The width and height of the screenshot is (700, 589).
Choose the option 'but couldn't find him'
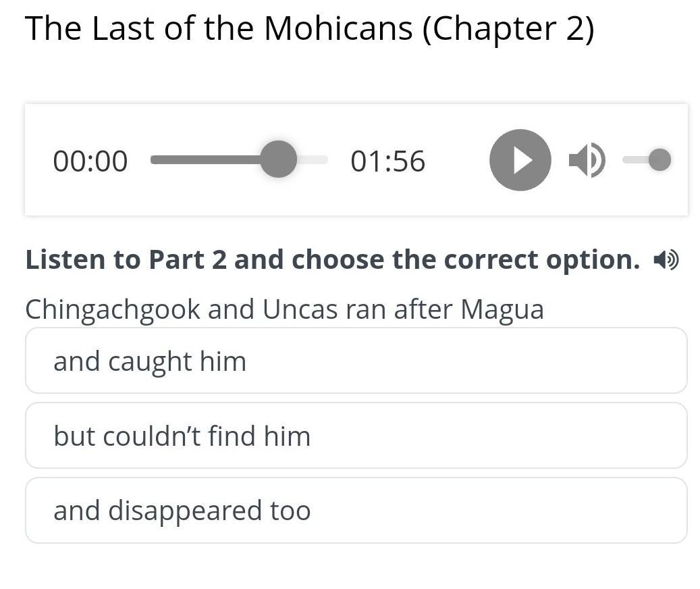(x=356, y=436)
